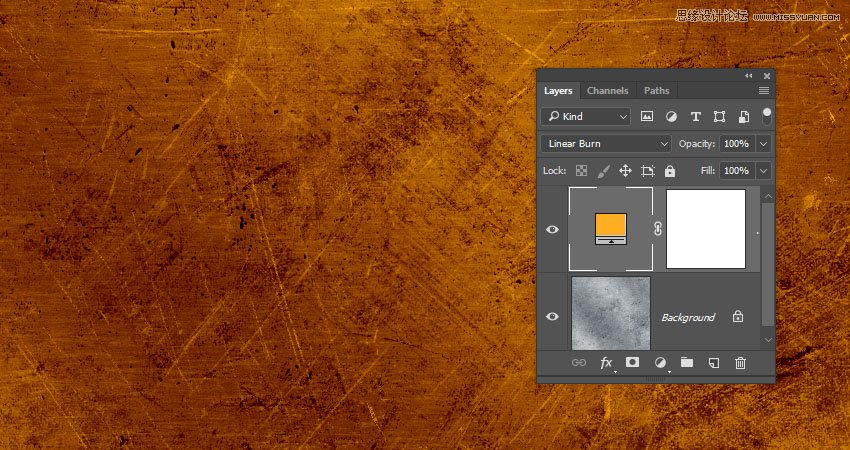850x450 pixels.
Task: Lock all layer attributes
Action: pyautogui.click(x=670, y=171)
